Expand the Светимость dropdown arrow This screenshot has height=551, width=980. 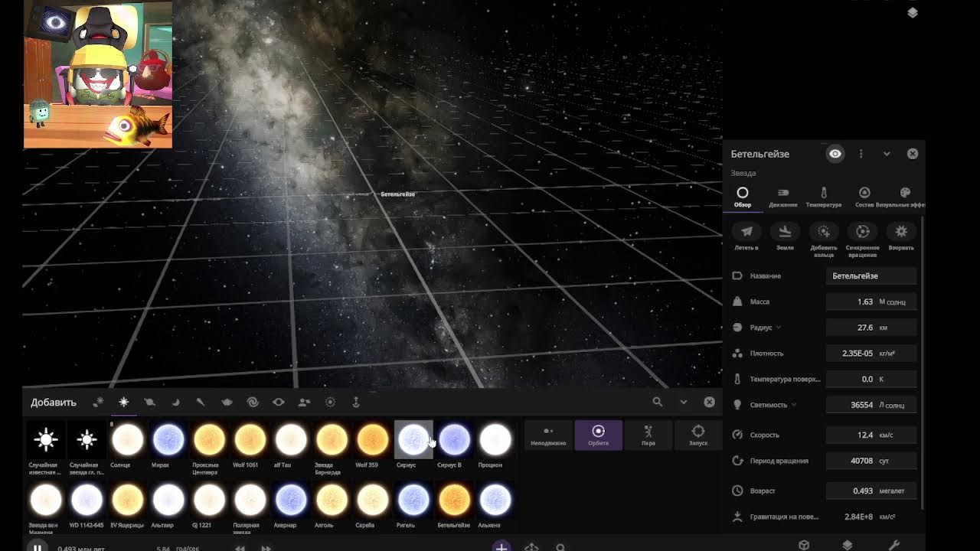[x=794, y=405]
